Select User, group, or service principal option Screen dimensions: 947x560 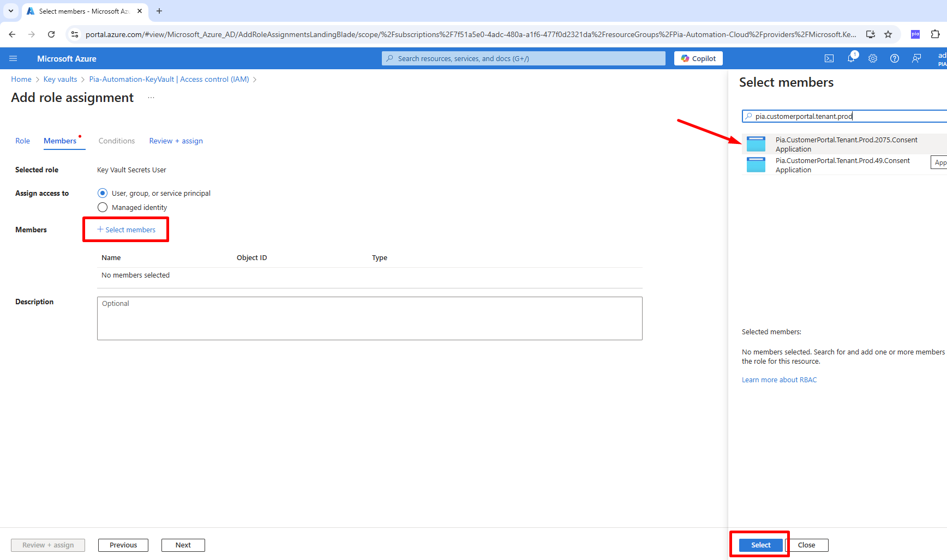pyautogui.click(x=103, y=193)
